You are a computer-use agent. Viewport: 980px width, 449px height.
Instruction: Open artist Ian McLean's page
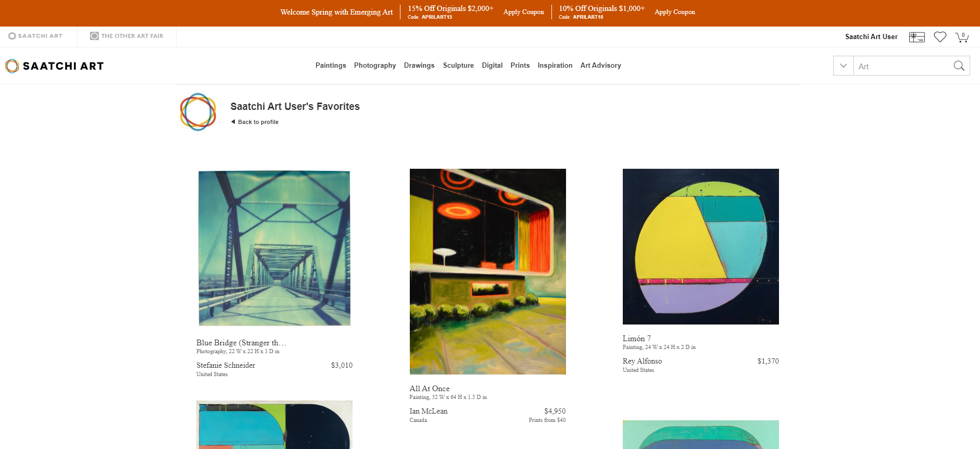pyautogui.click(x=428, y=411)
